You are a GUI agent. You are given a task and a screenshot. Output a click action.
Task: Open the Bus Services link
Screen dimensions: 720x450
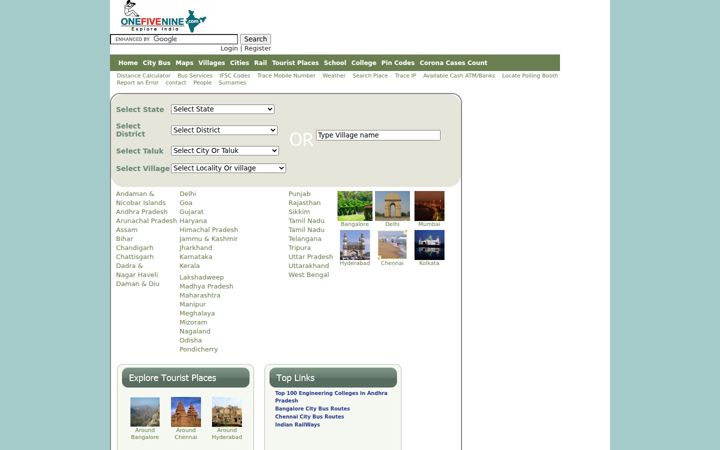[x=195, y=76]
